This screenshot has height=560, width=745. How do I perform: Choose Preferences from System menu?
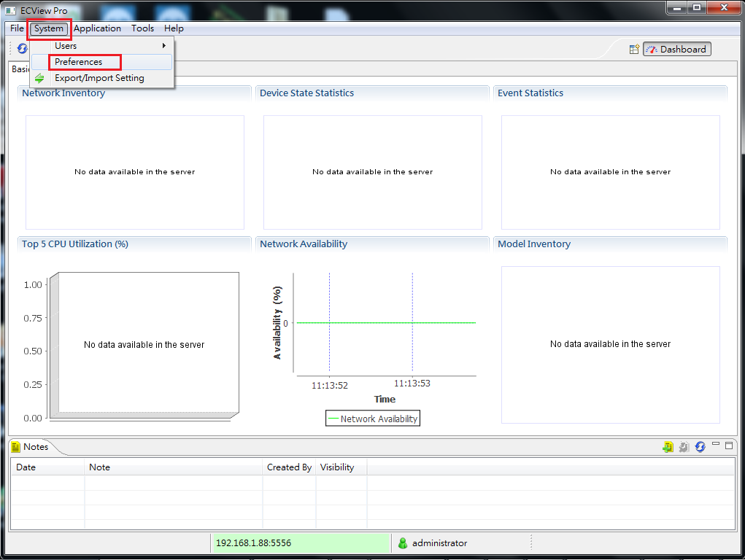tap(101, 62)
